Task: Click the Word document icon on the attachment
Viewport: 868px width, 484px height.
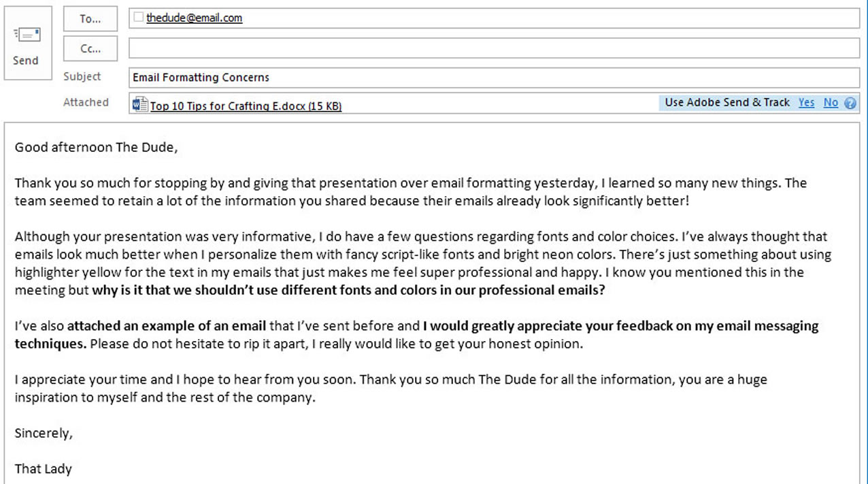Action: pyautogui.click(x=140, y=105)
